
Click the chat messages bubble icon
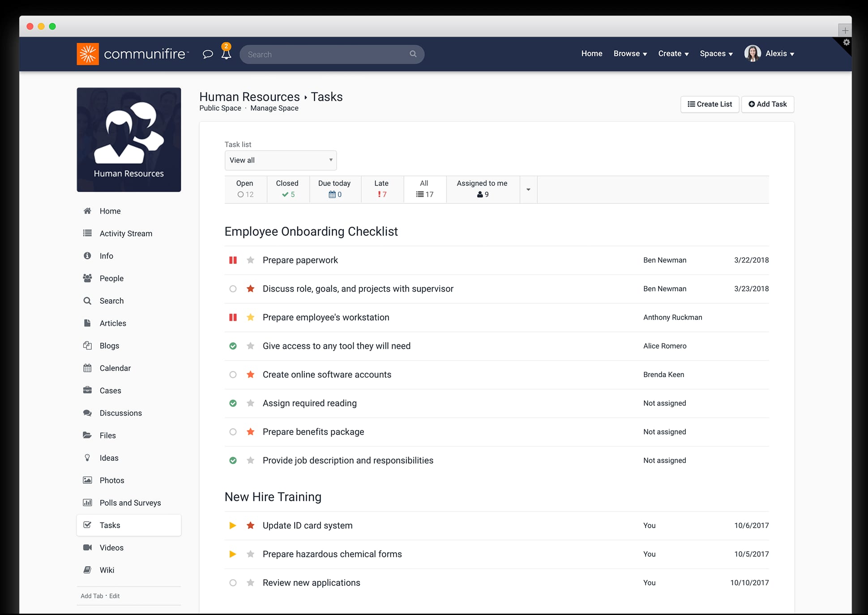click(x=207, y=54)
